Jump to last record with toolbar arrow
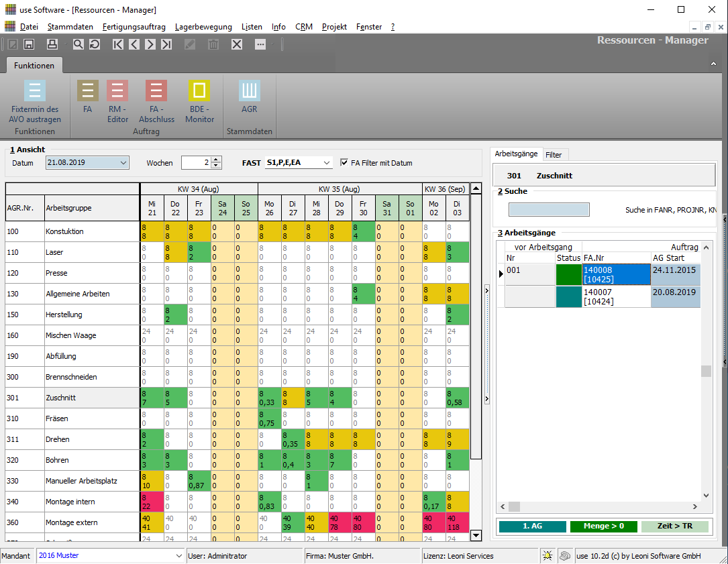This screenshot has width=728, height=564. (166, 44)
